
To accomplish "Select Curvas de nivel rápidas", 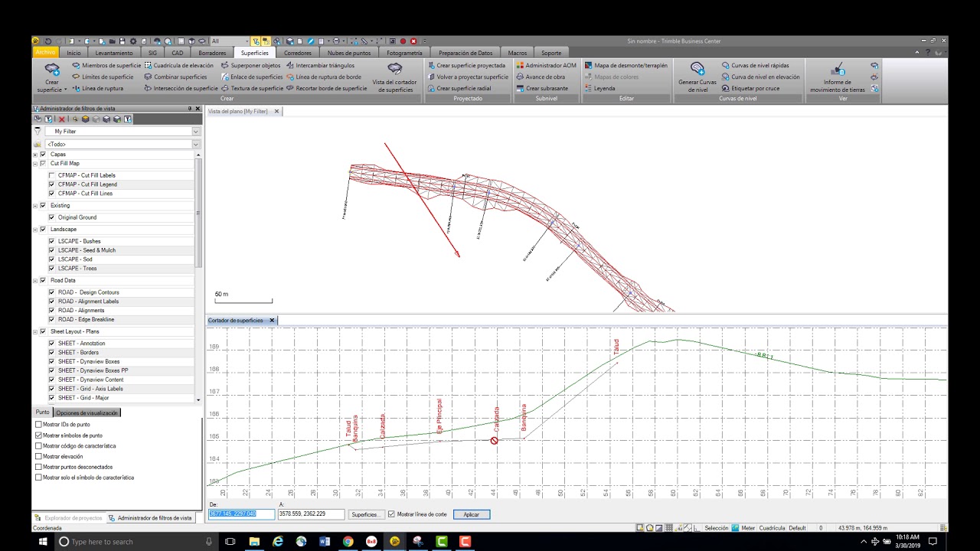I will pos(755,66).
